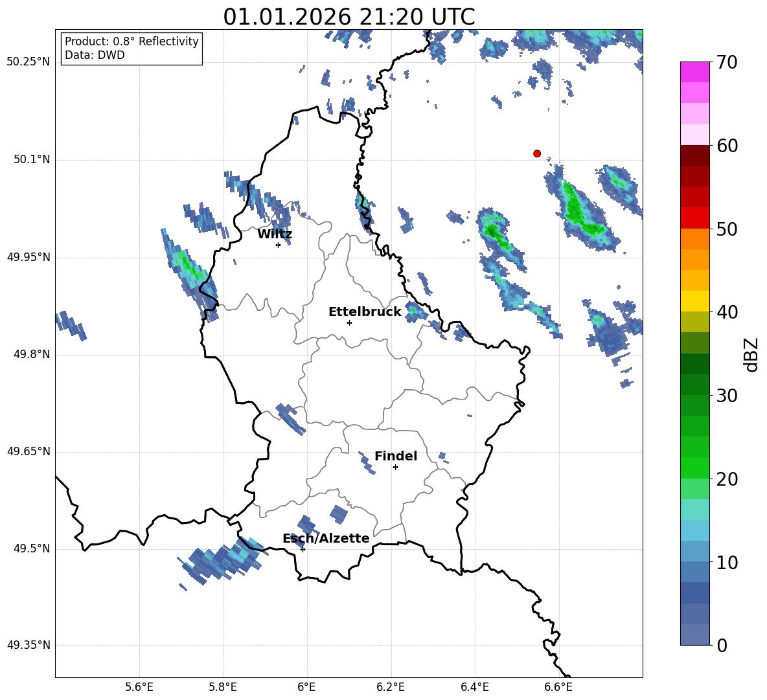767x700 pixels.
Task: Pick the dark red colorbar swatch below 60
Action: (x=694, y=156)
